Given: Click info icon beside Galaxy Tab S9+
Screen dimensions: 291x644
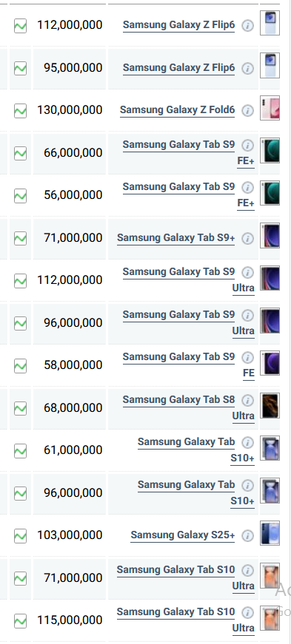Looking at the screenshot, I should (x=247, y=238).
